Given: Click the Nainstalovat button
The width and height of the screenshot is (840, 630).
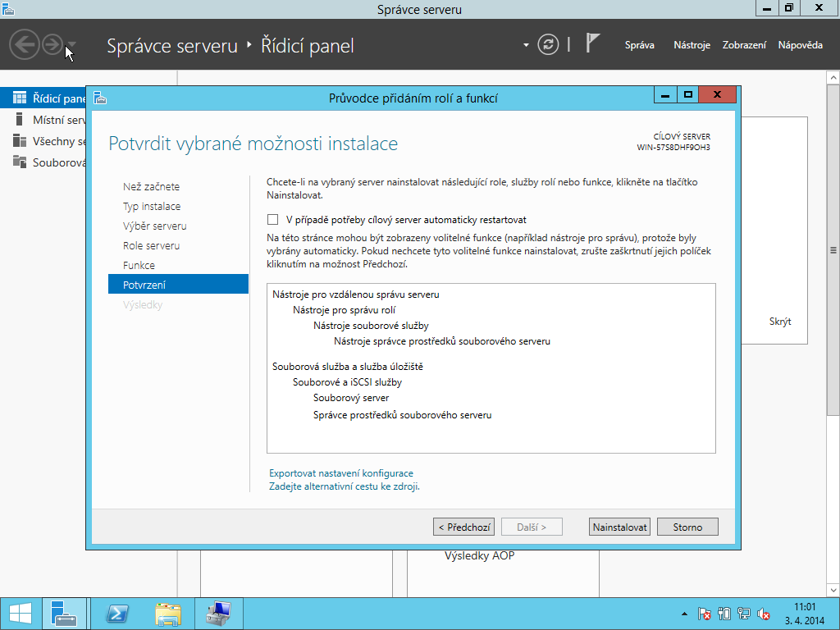Looking at the screenshot, I should (619, 527).
